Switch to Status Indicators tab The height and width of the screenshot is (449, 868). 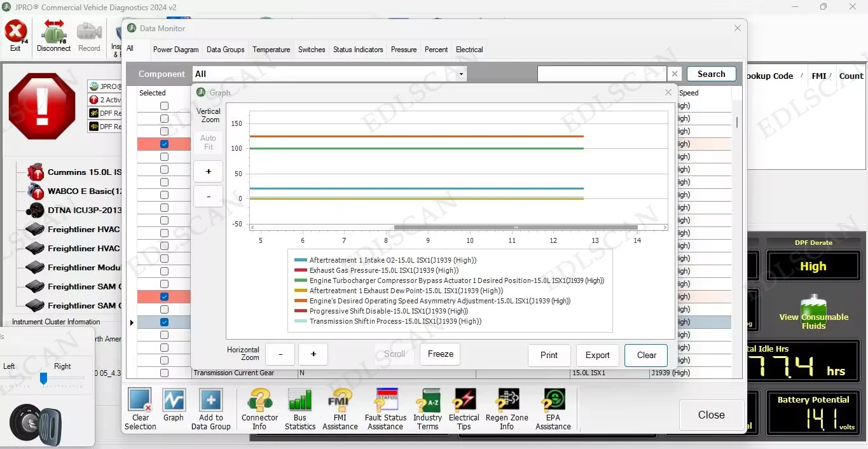[358, 50]
